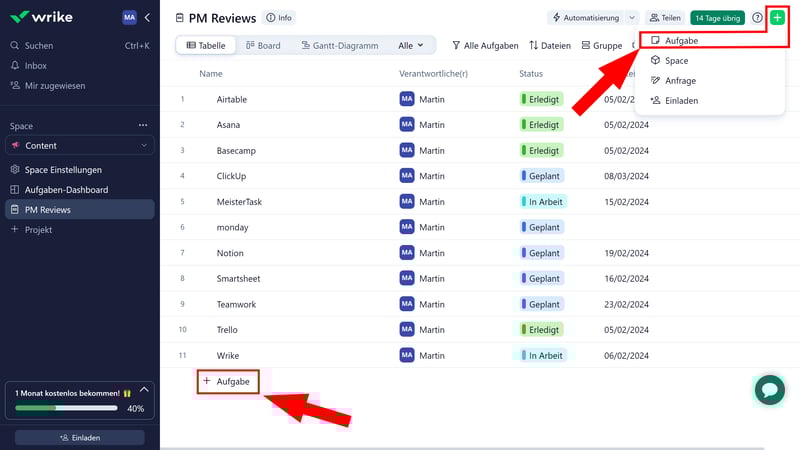This screenshot has width=800, height=450.
Task: Click the Teilen share button
Action: click(664, 18)
